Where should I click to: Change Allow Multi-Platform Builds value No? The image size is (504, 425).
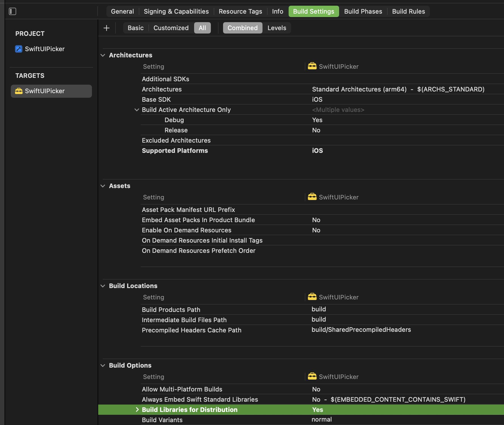tap(316, 389)
